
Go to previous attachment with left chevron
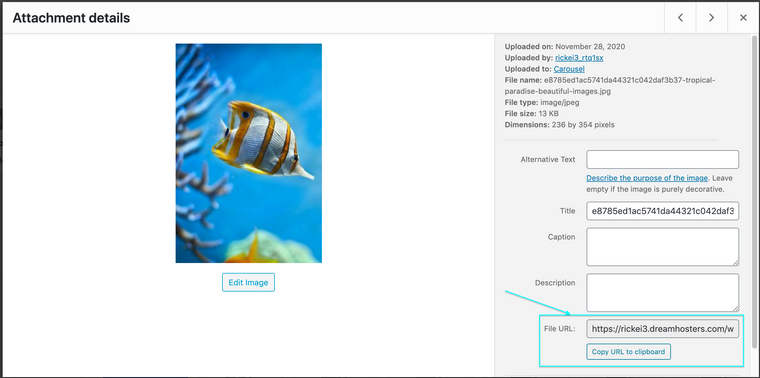click(680, 18)
